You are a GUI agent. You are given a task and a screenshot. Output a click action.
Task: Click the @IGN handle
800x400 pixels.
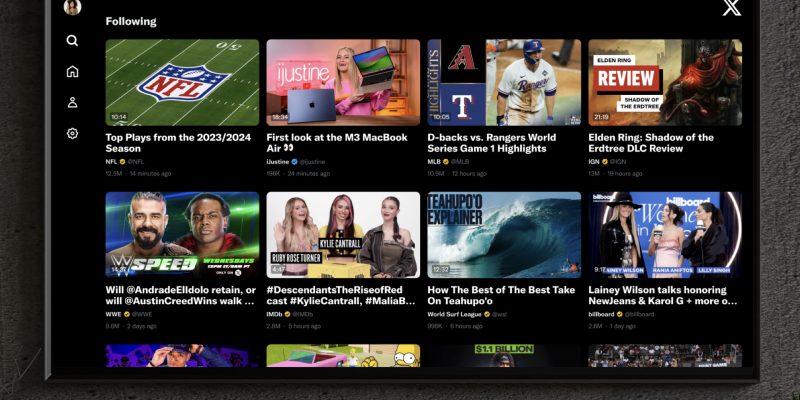(x=618, y=162)
